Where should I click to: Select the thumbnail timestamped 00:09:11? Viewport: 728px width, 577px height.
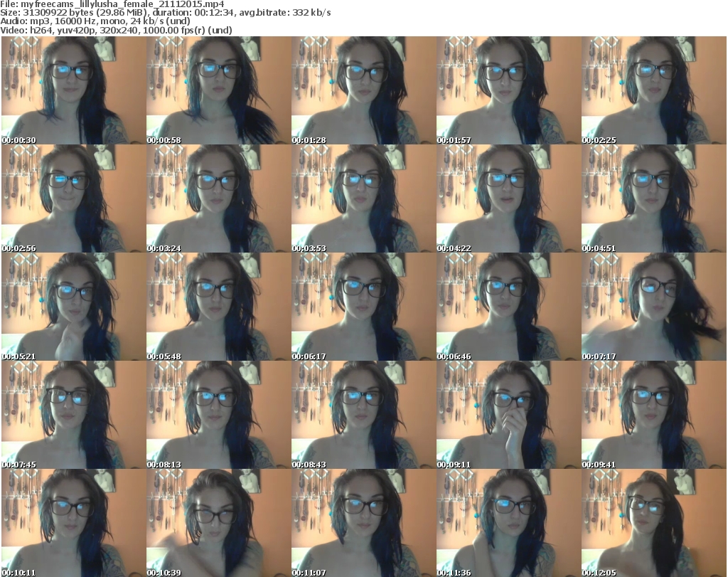[508, 415]
